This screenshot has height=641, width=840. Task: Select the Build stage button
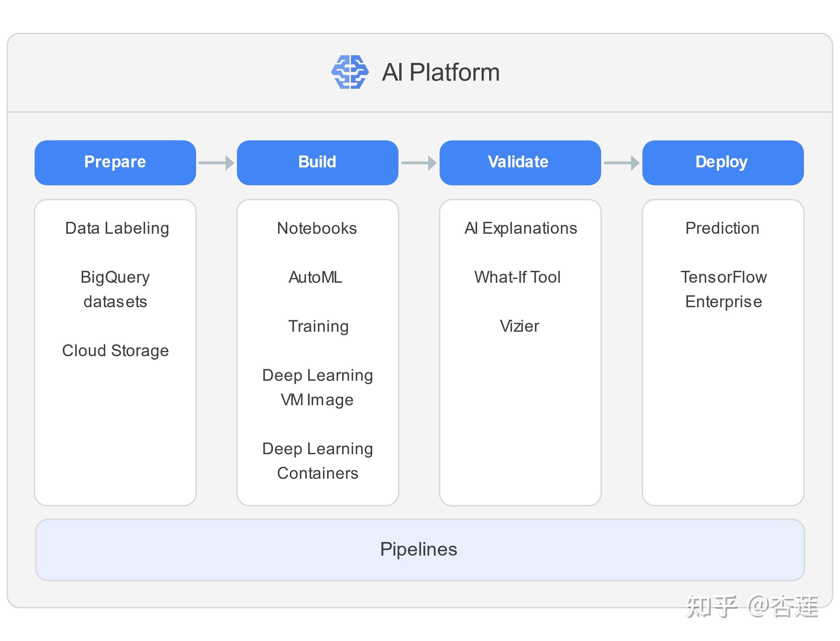point(318,163)
